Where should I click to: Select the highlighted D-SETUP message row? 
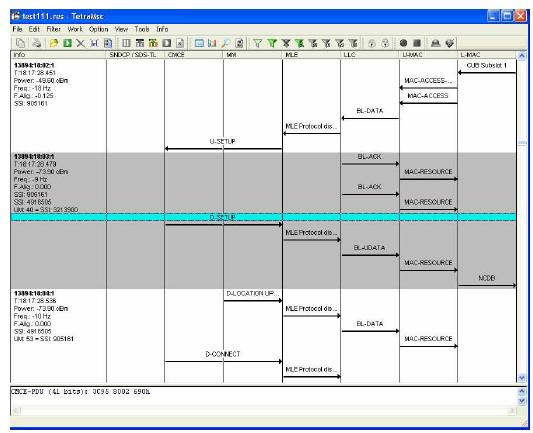(x=263, y=217)
